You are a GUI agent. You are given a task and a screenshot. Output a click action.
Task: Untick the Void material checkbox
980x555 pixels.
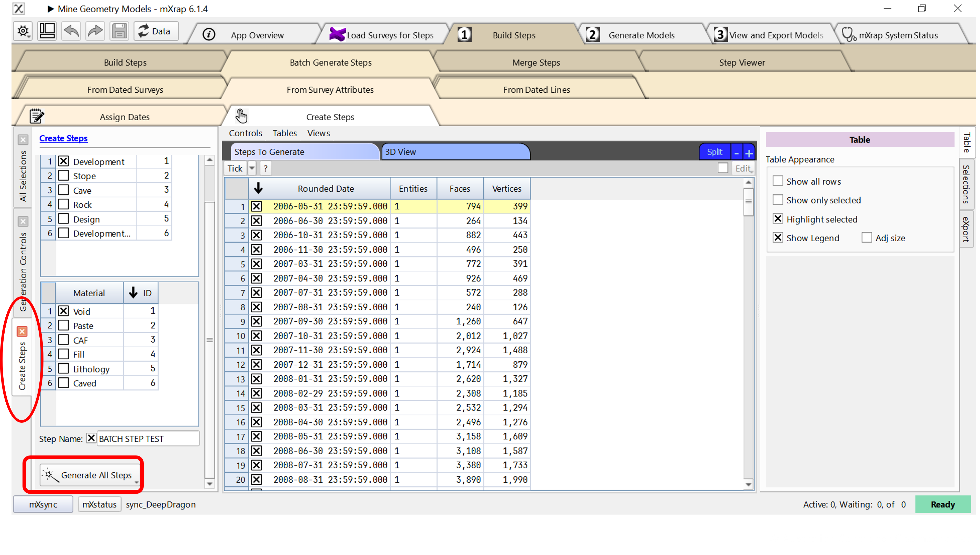pyautogui.click(x=64, y=311)
